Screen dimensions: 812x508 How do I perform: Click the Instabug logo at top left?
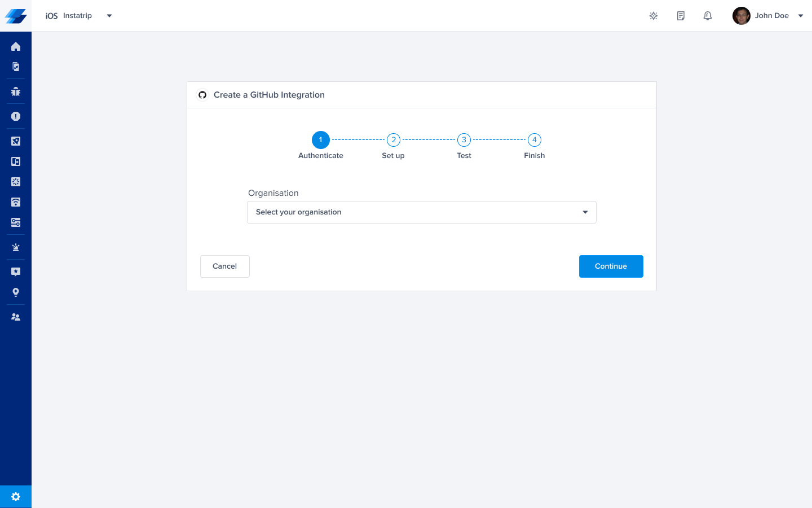[x=16, y=16]
